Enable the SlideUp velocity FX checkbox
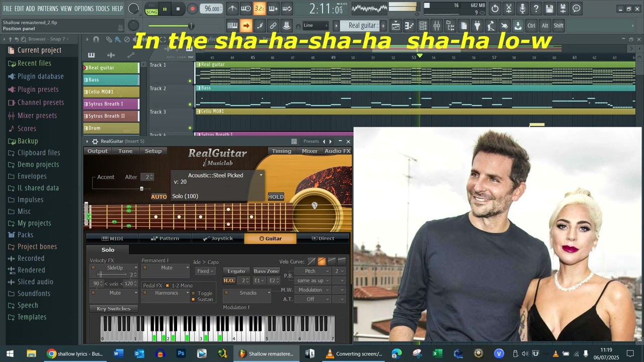 pos(93,268)
